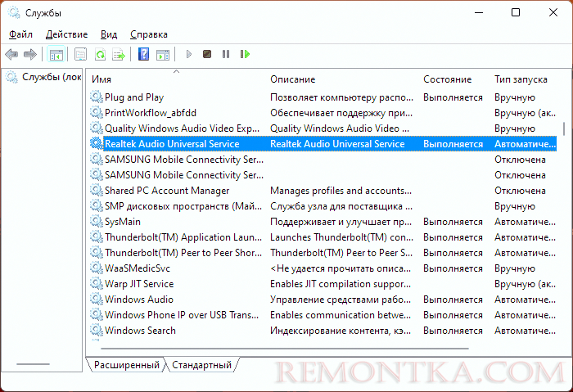Click the vertical scrollbar thumb of services list
The height and width of the screenshot is (392, 573).
564,128
